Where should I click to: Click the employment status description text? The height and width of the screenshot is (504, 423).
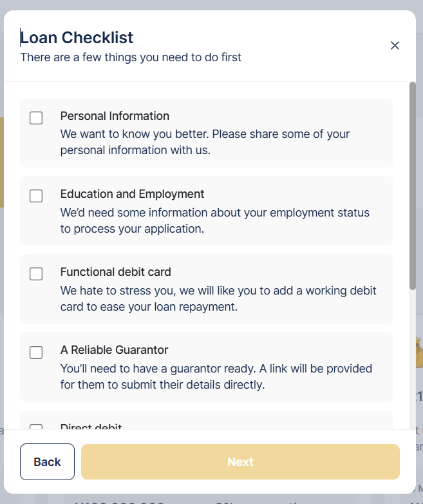click(x=215, y=220)
